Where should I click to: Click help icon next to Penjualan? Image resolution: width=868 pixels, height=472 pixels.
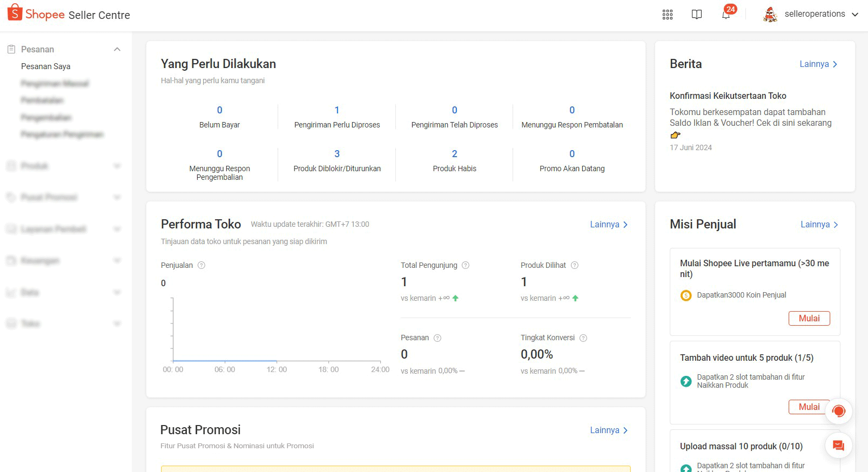(201, 265)
